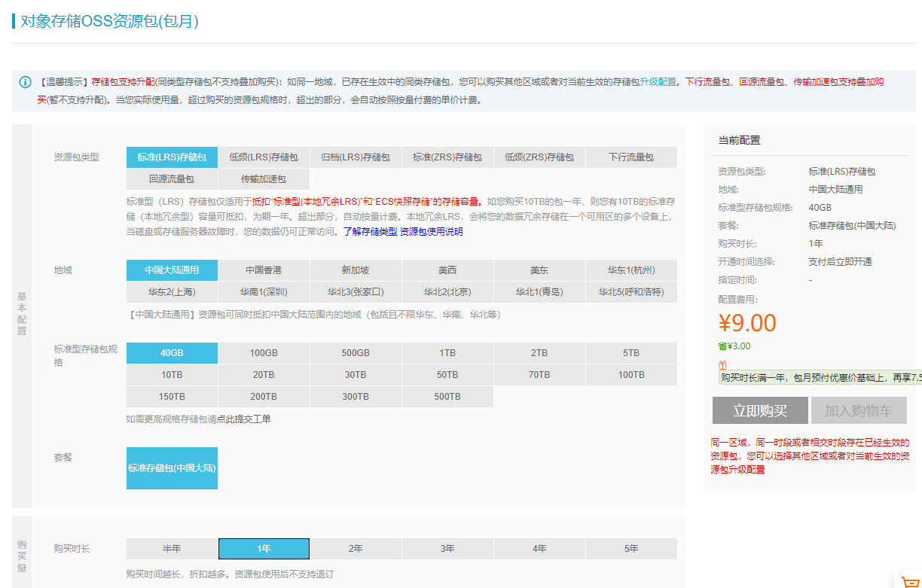Choose region 华北2(北京)
The image size is (922, 588).
[447, 292]
